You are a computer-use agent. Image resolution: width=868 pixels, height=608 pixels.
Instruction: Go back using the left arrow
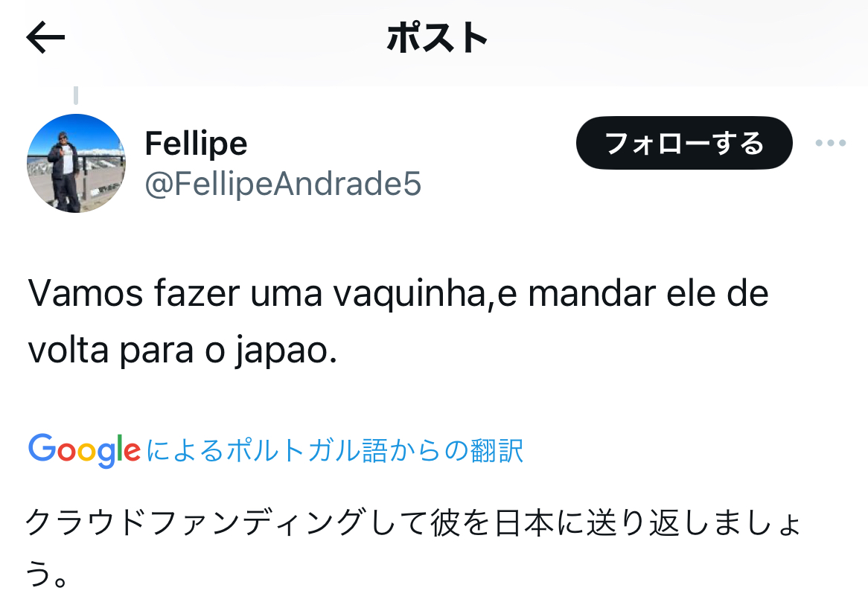coord(45,38)
